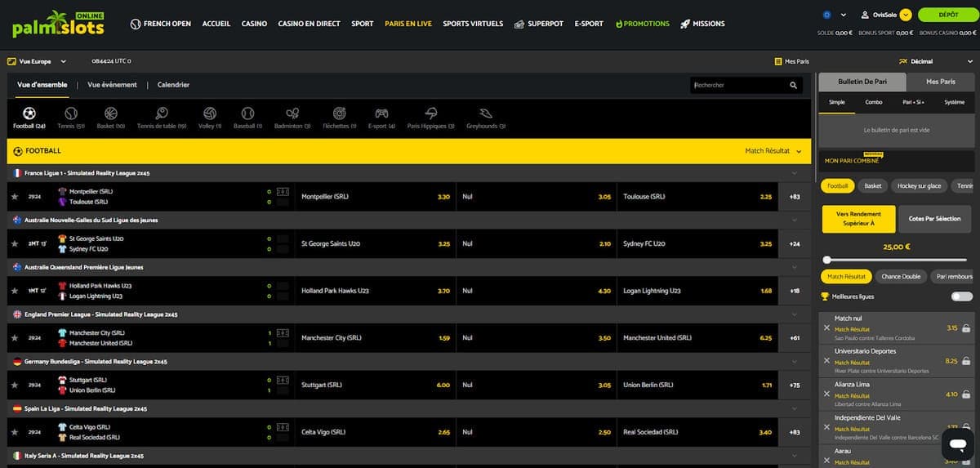
Task: Click the Cotes Par Sélection button
Action: pos(934,218)
